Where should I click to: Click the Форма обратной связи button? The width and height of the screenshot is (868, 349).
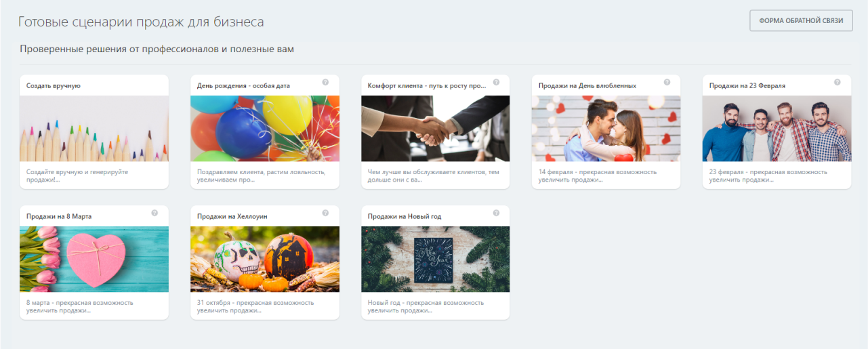(x=801, y=21)
